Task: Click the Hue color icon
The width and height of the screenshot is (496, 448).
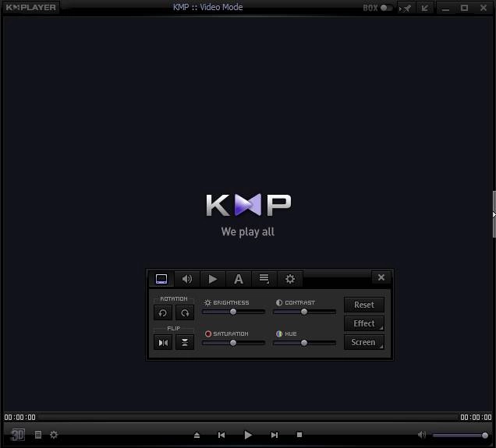Action: tap(279, 333)
